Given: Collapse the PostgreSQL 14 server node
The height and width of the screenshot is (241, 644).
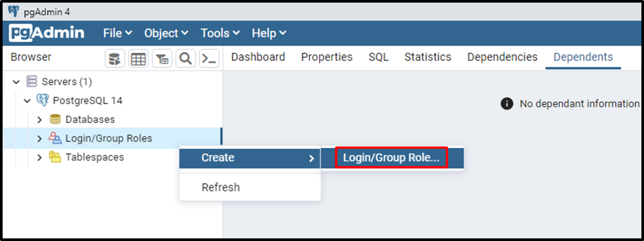Looking at the screenshot, I should pos(28,100).
